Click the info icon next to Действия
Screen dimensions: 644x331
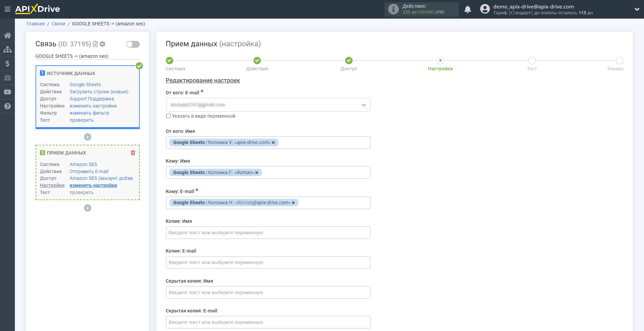pyautogui.click(x=393, y=9)
